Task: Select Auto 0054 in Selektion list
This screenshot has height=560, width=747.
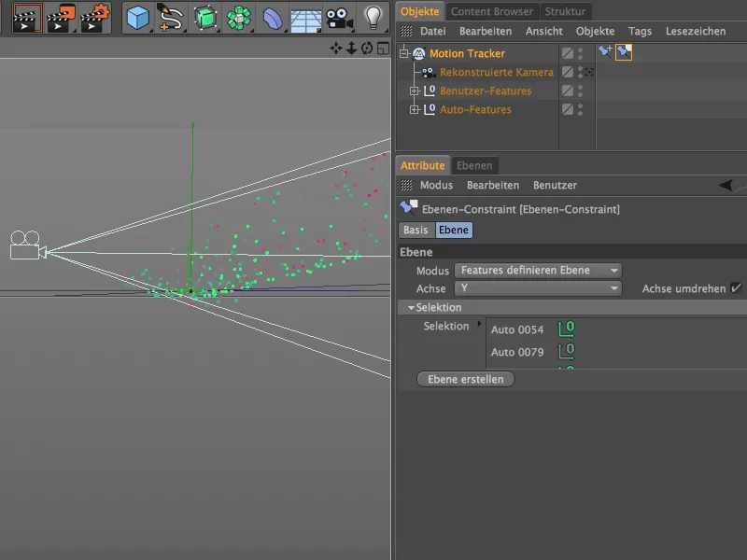Action: click(517, 329)
